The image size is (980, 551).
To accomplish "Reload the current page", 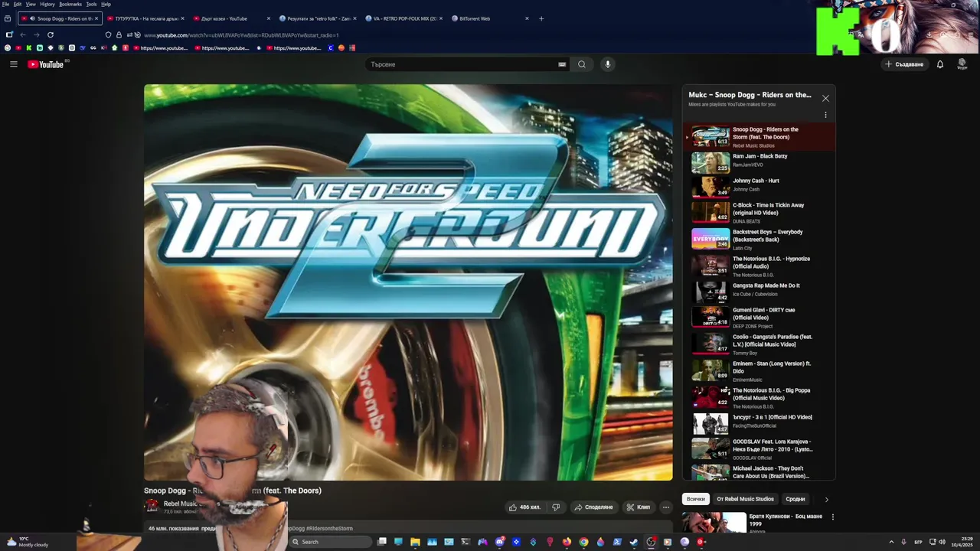I will [51, 34].
